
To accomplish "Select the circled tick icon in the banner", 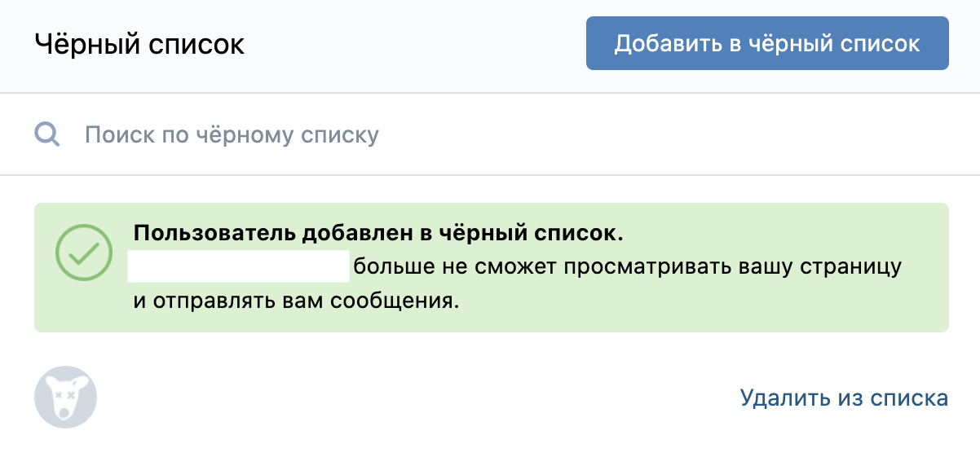I will coord(82,253).
